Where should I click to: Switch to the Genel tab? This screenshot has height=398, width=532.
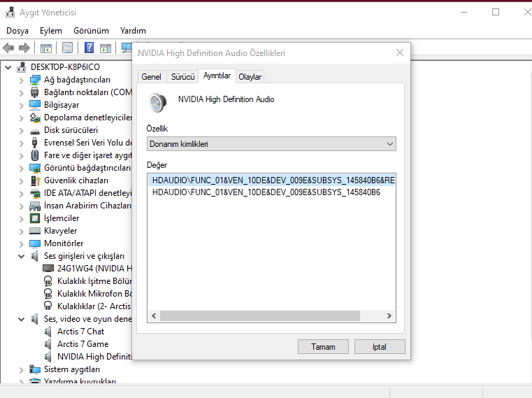151,77
